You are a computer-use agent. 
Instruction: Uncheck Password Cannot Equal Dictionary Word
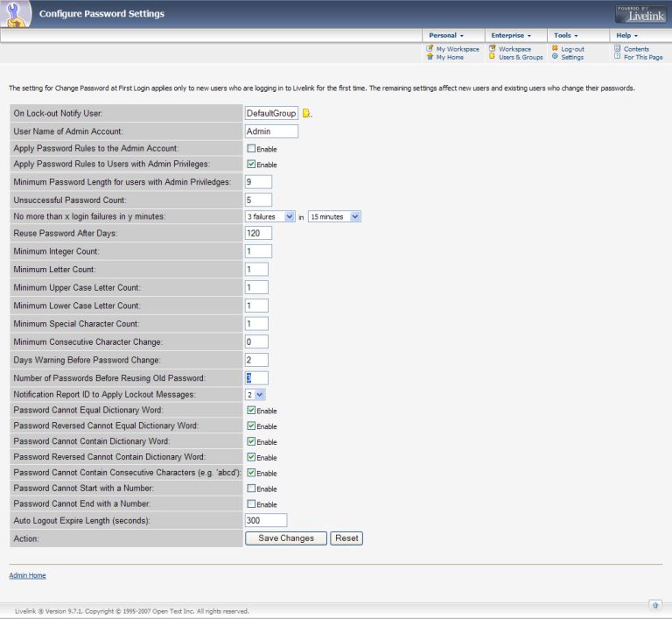(x=251, y=410)
